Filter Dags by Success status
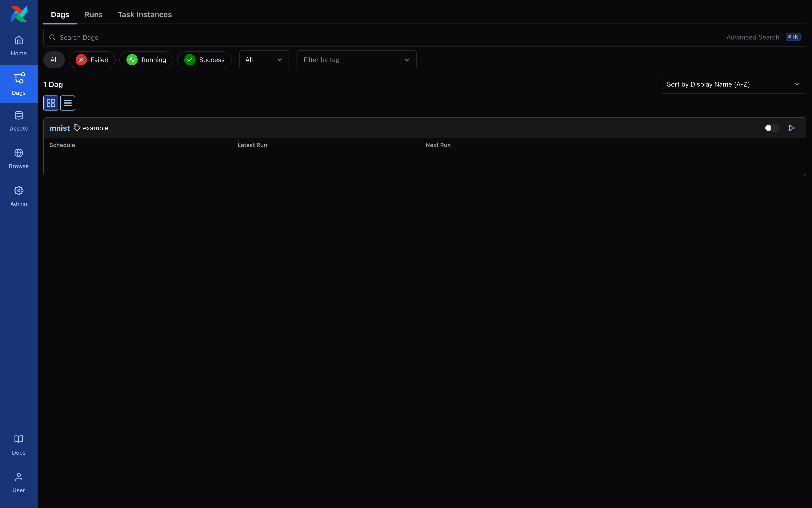 (x=204, y=60)
